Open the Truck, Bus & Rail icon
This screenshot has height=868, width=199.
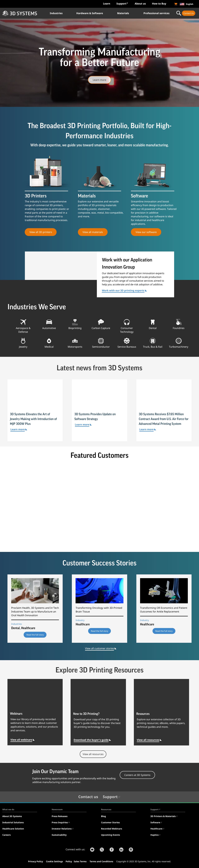153,341
